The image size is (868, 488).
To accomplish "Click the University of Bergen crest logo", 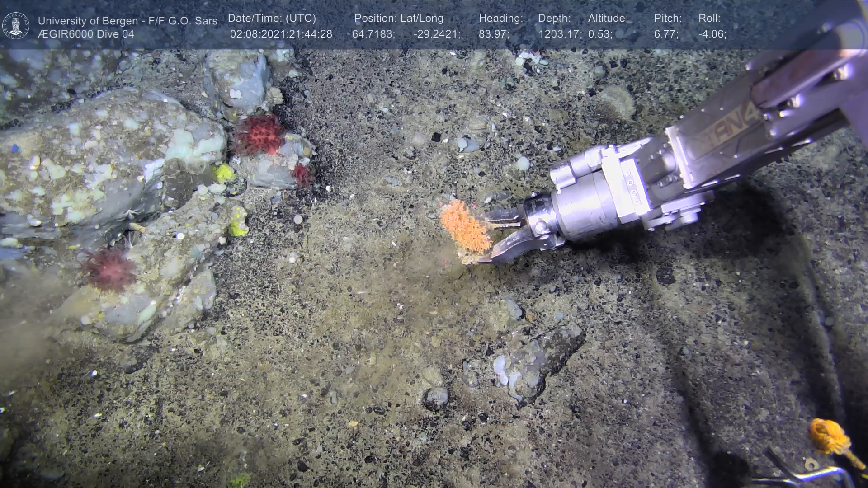I will [16, 26].
